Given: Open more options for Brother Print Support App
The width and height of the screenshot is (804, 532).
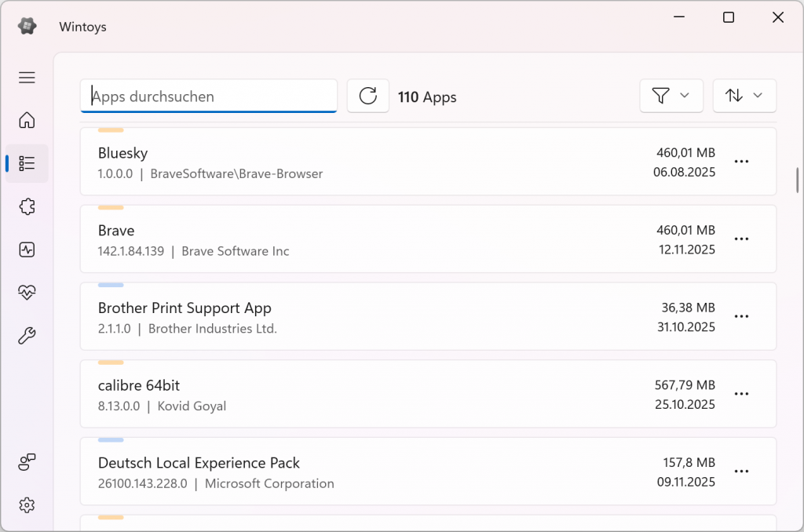Looking at the screenshot, I should [741, 316].
